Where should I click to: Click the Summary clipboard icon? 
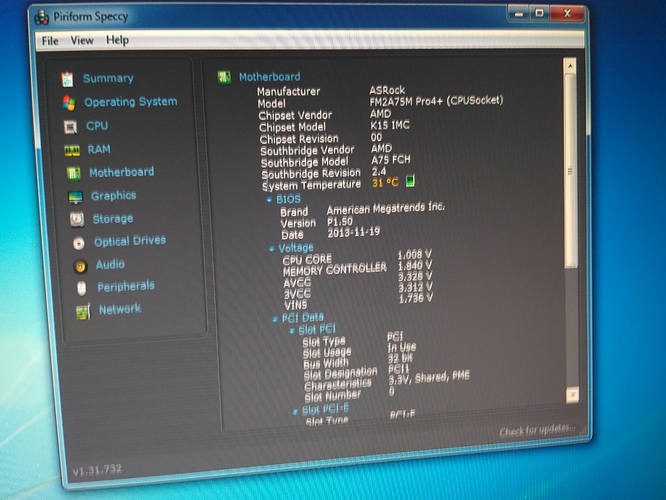(x=67, y=79)
